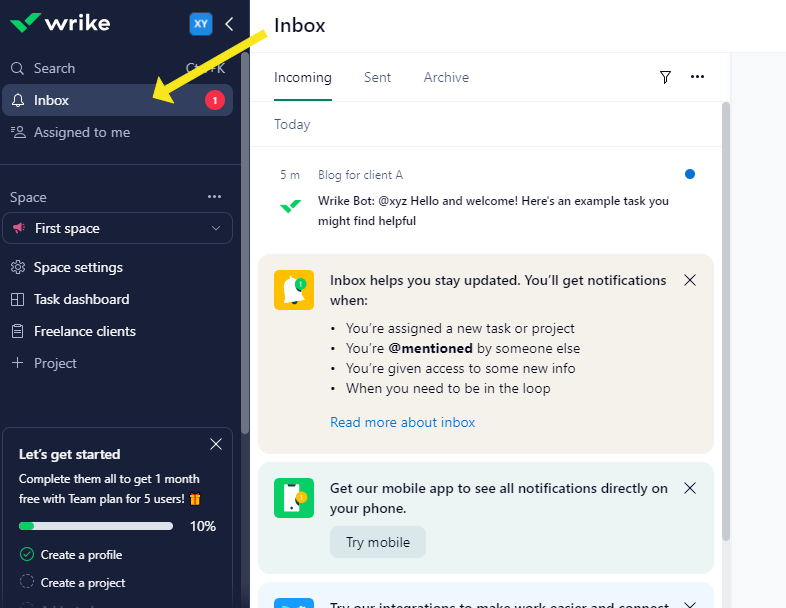Image resolution: width=786 pixels, height=608 pixels.
Task: Open the XY user avatar menu
Action: coord(201,24)
